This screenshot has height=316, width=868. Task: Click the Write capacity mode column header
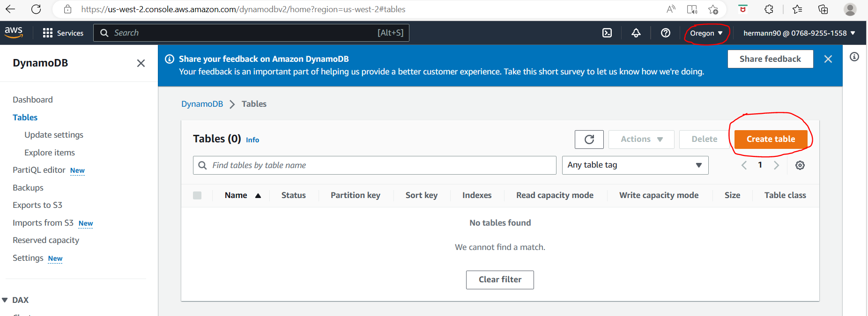(659, 195)
